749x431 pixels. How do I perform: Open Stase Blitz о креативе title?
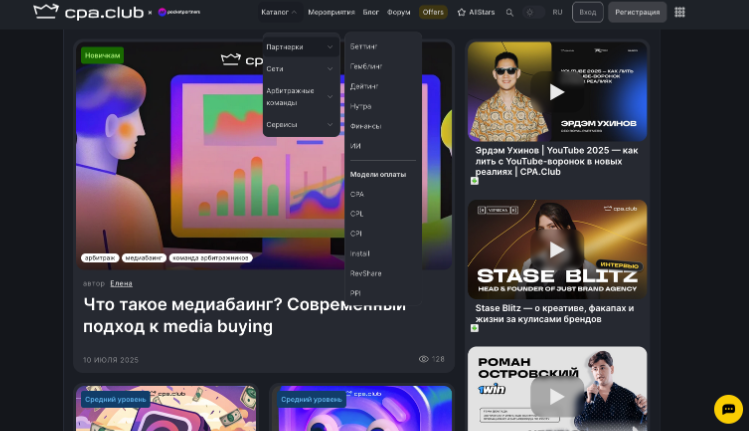point(554,313)
